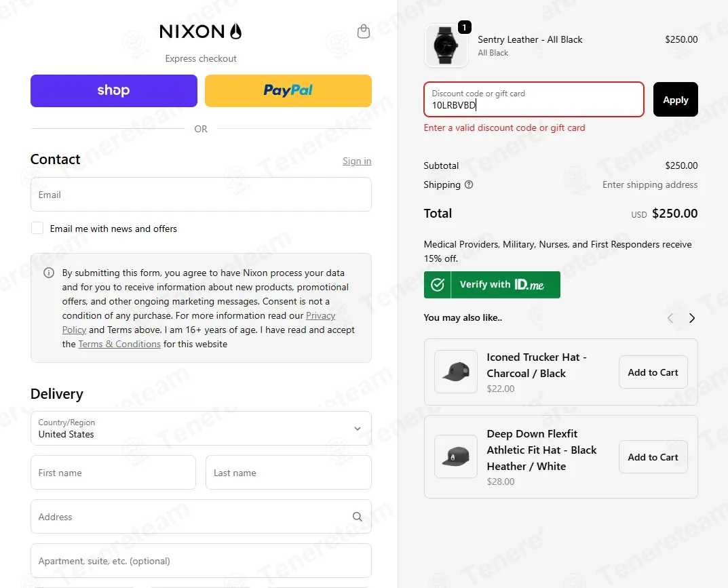728x588 pixels.
Task: Show next recommended products arrow
Action: point(692,318)
